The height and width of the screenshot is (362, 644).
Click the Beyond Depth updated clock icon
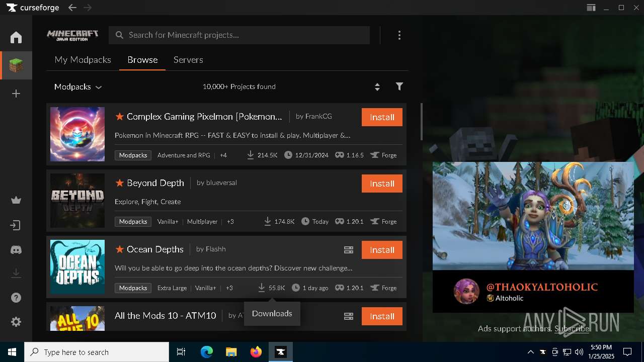point(305,221)
